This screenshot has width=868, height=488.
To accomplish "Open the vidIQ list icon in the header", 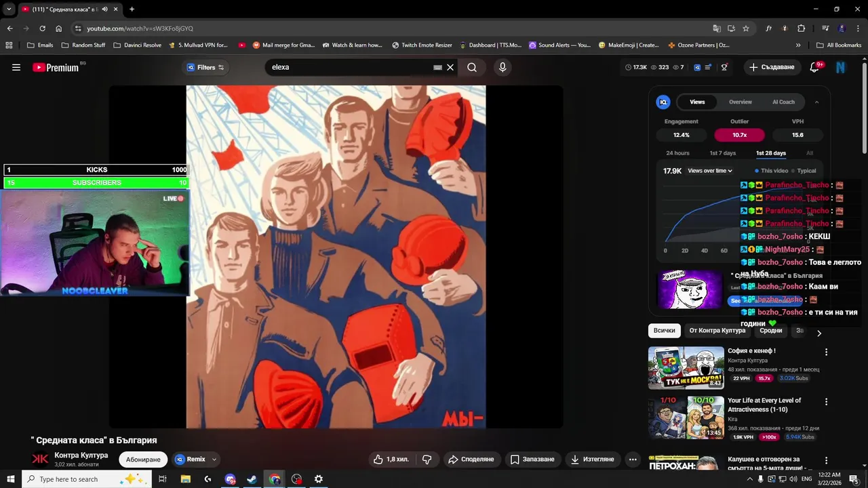I will [708, 67].
